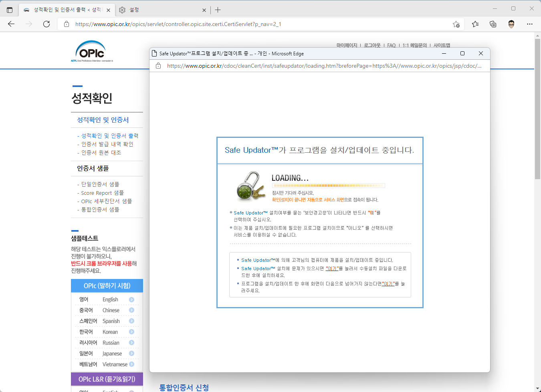Screen dimensions: 541x392
Task: Minimize the Safe Updator popup window
Action: (x=444, y=53)
